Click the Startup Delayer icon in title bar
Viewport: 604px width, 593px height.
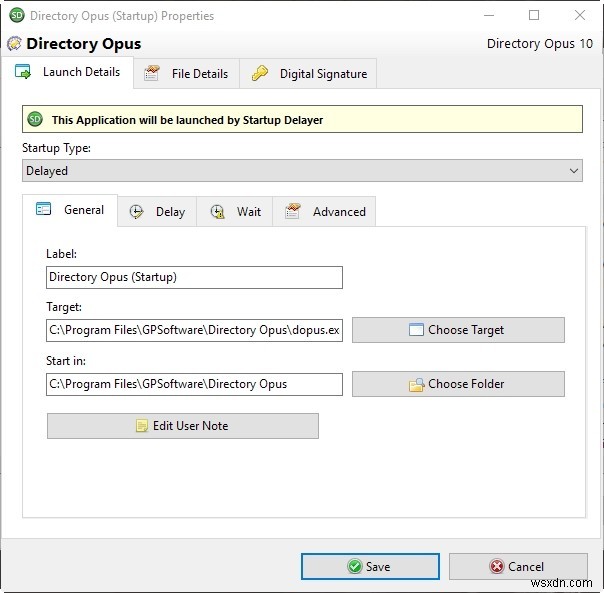coord(16,16)
